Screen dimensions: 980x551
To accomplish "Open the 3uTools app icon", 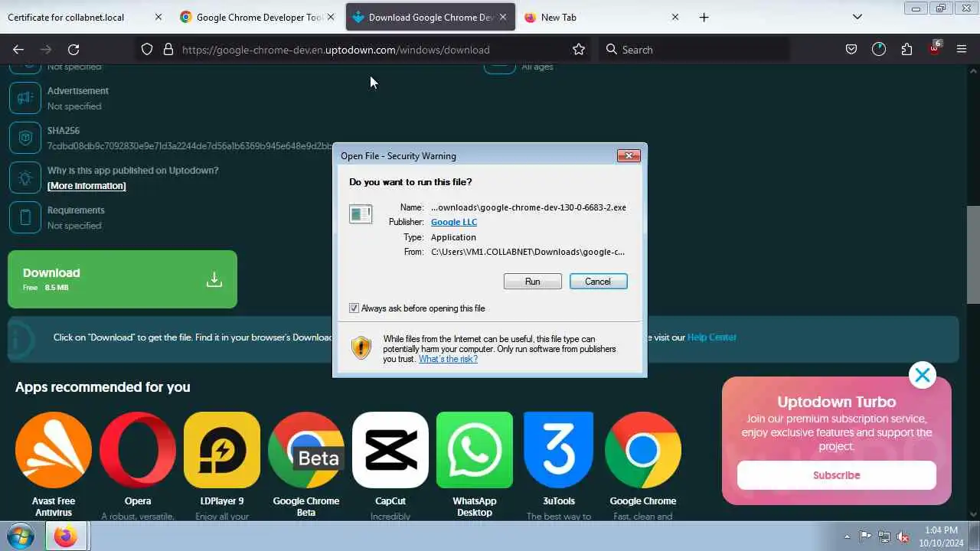I will [x=559, y=450].
